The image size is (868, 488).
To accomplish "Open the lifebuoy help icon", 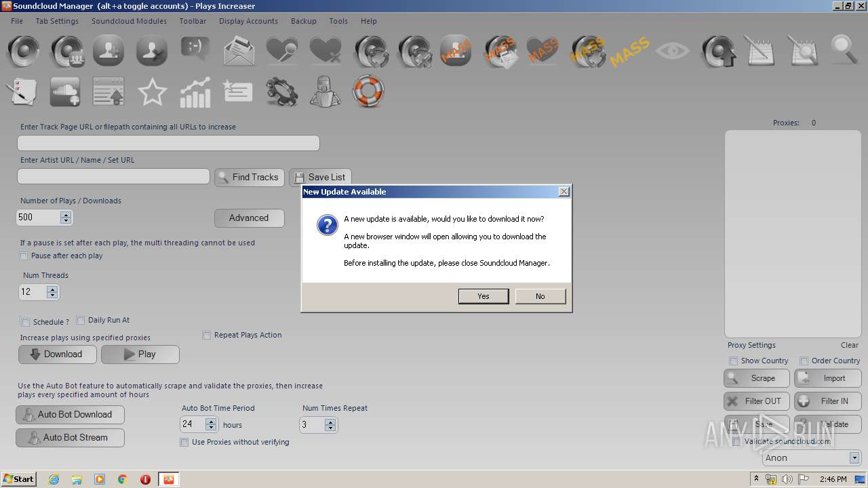I will pyautogui.click(x=368, y=91).
